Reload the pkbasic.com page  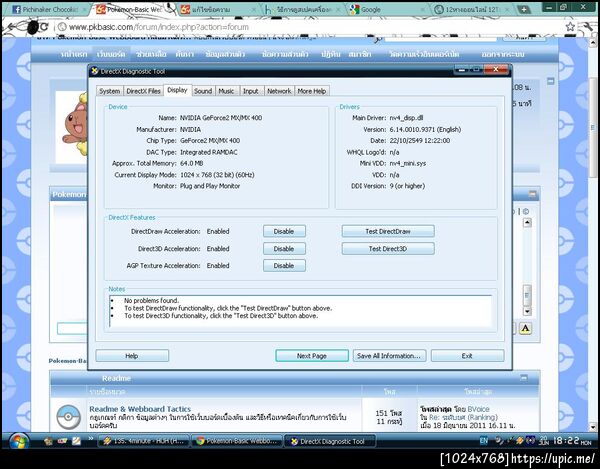tap(44, 27)
